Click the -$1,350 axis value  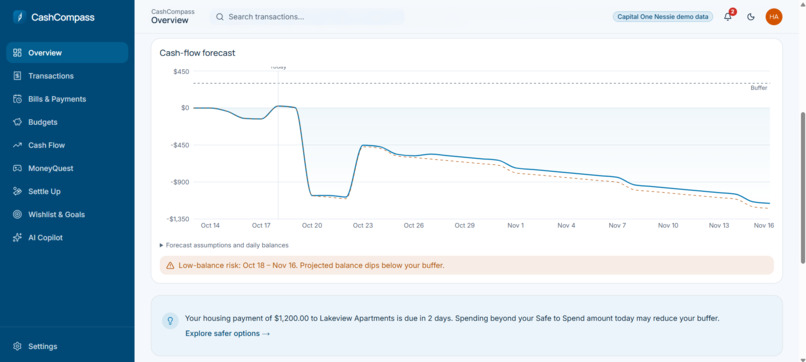click(x=177, y=219)
